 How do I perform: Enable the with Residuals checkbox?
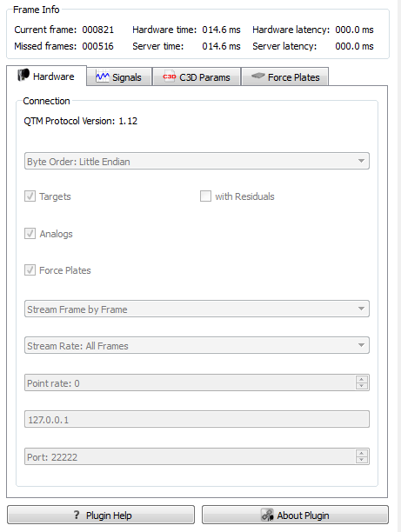coord(205,196)
